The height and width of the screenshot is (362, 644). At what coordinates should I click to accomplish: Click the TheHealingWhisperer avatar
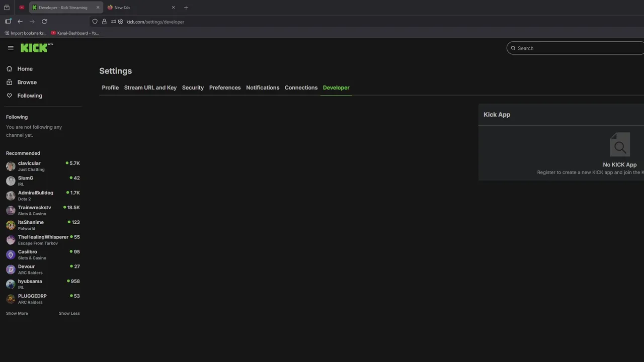(11, 240)
